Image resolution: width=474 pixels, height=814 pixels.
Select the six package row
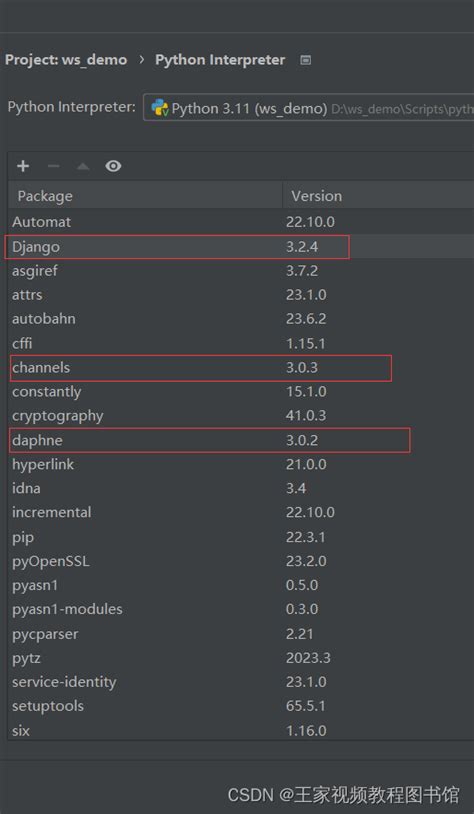coord(241,730)
